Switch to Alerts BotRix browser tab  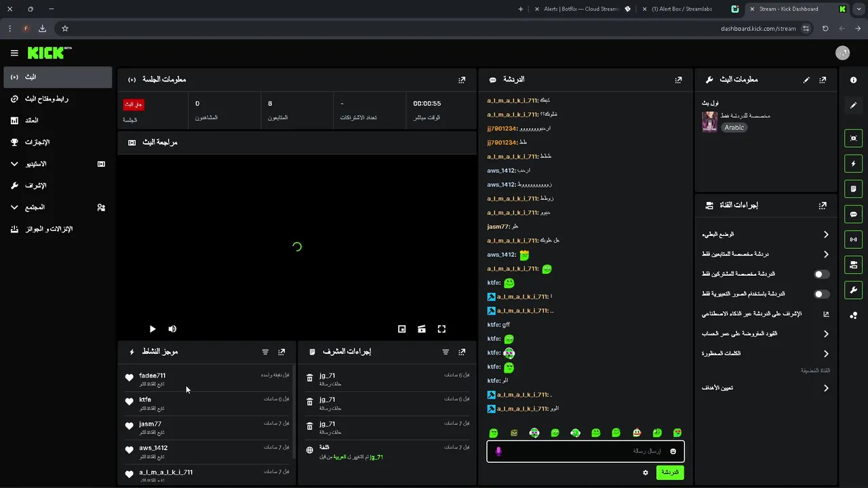click(x=580, y=9)
